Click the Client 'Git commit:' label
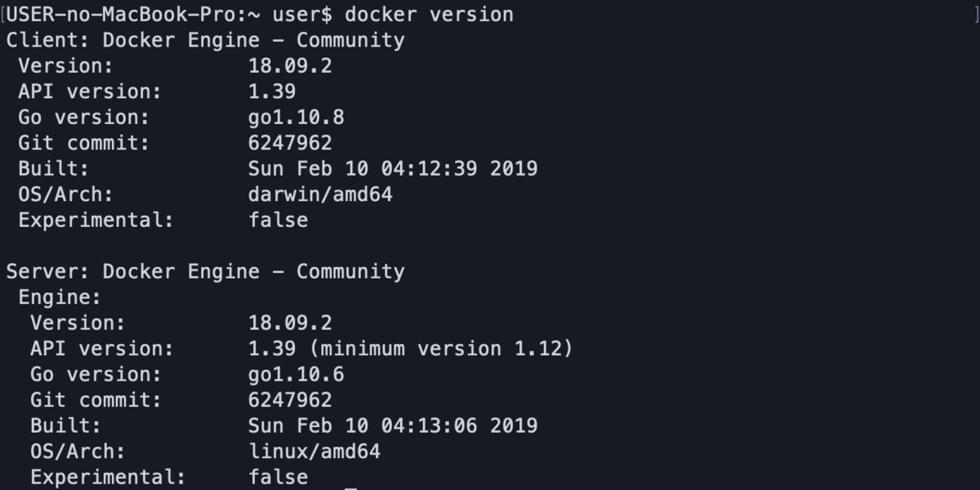 [x=84, y=143]
